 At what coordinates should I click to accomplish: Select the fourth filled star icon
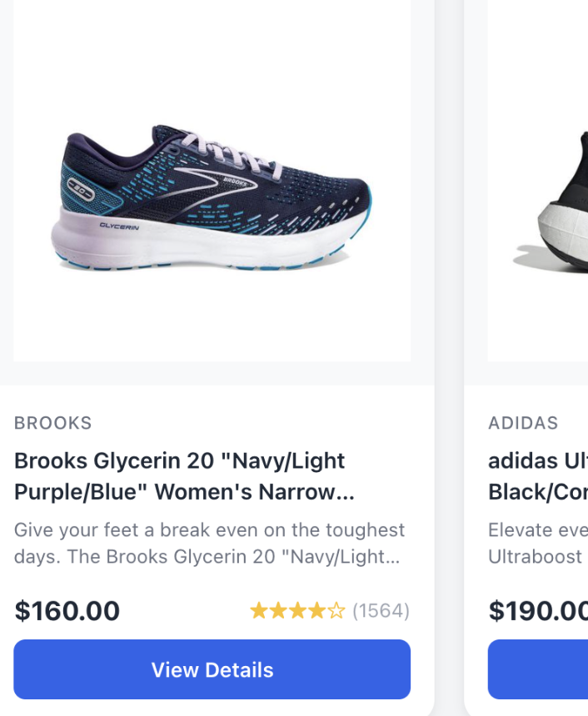tap(317, 610)
